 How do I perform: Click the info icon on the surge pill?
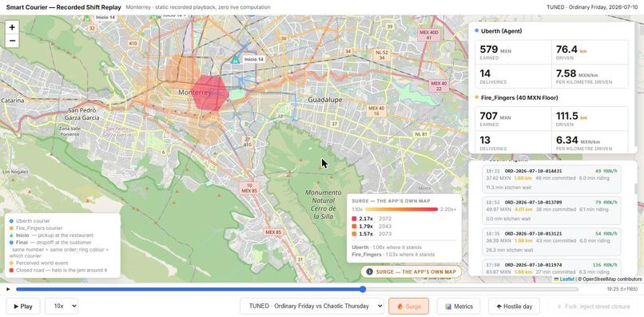[370, 271]
